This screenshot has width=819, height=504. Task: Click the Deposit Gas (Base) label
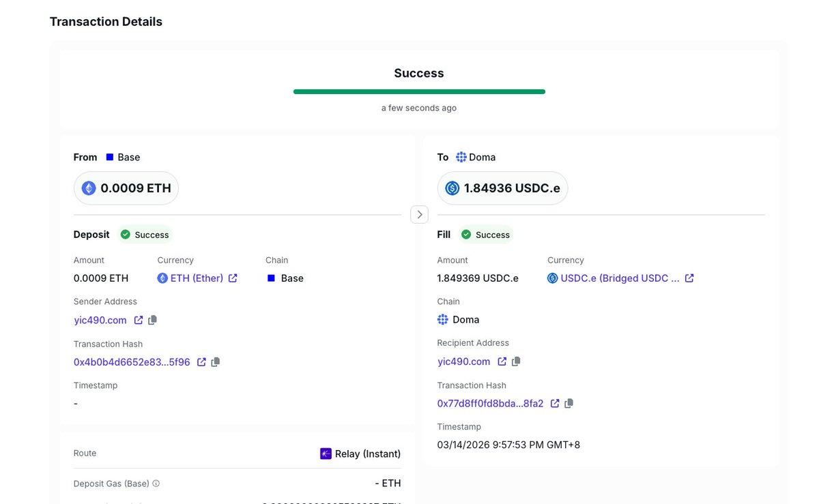[x=111, y=484]
